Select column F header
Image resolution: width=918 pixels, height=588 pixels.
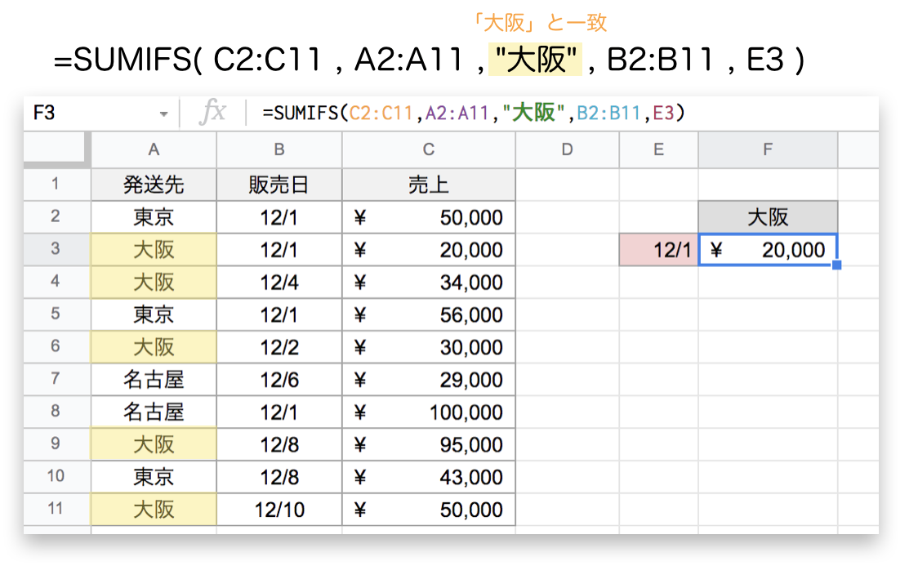(768, 150)
